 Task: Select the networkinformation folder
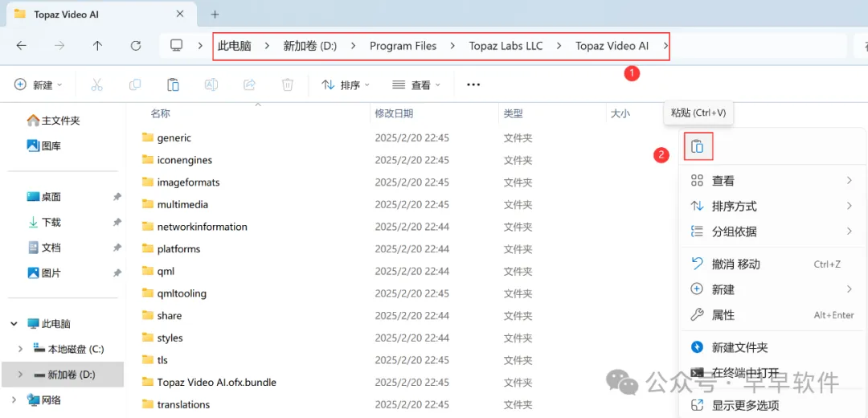(202, 227)
